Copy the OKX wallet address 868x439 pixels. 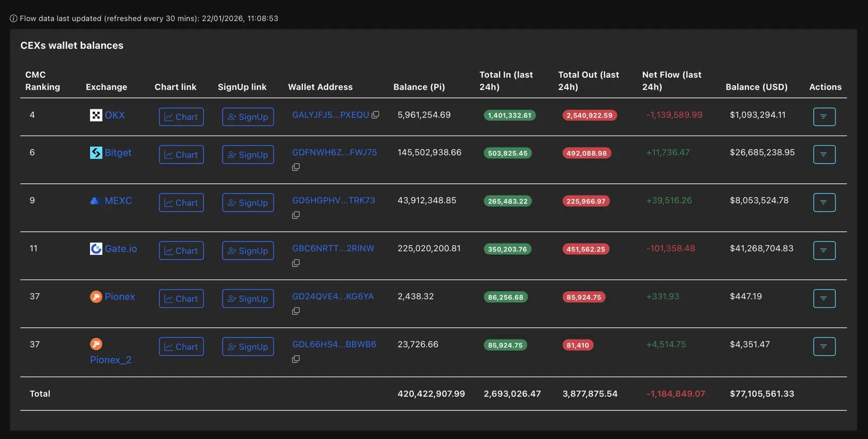(x=375, y=115)
